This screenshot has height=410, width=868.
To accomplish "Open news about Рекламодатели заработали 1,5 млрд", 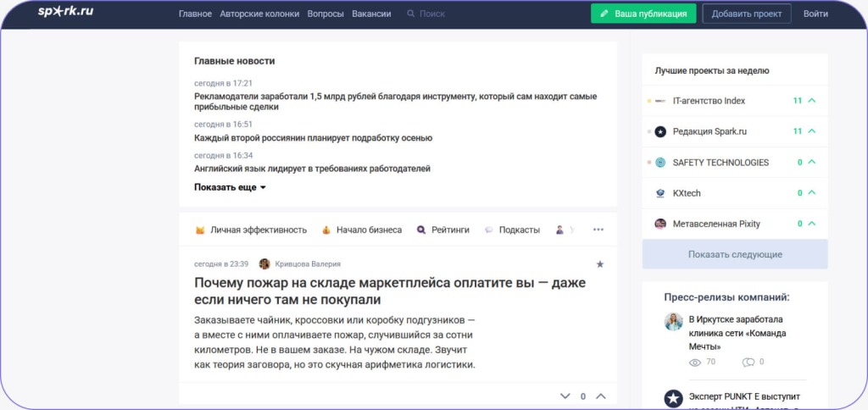I will tap(395, 102).
